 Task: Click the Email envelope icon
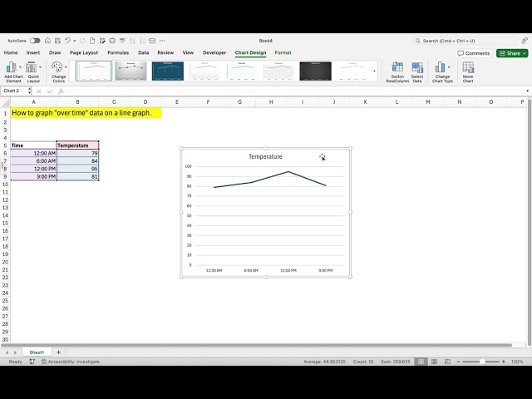152,41
